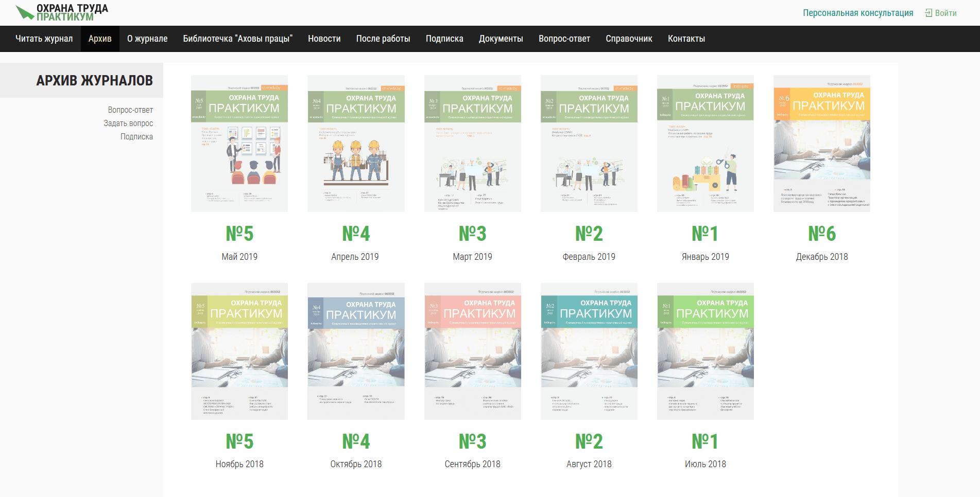Click the login icon next to Войти
980x497 pixels.
coord(929,13)
